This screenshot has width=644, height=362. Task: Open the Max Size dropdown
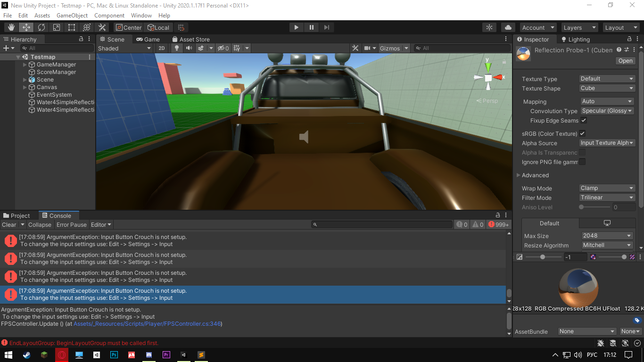(x=607, y=236)
